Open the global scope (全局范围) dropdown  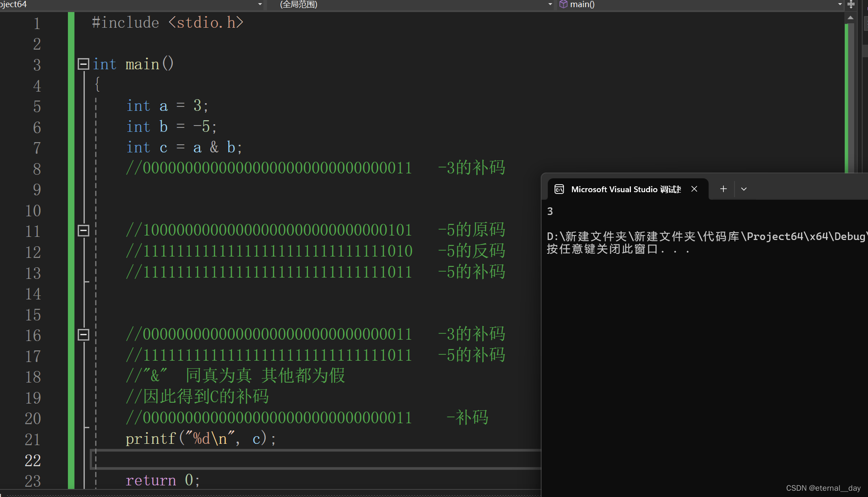tap(550, 4)
